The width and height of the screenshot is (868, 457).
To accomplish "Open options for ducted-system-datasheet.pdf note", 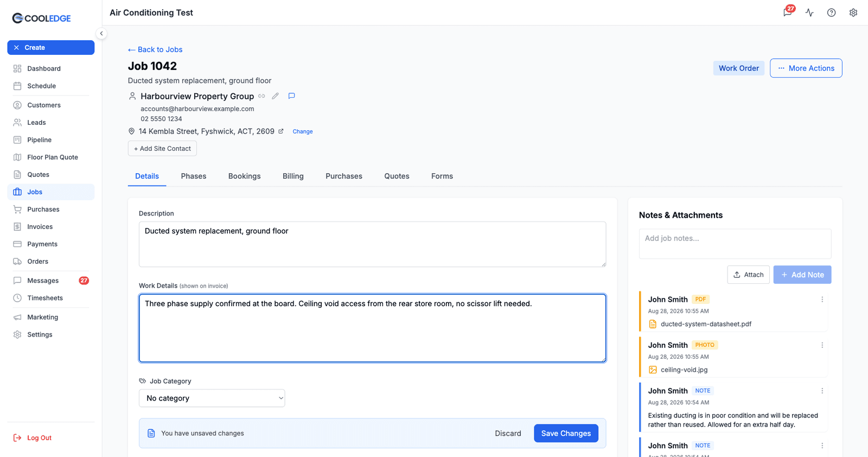I will tap(822, 300).
